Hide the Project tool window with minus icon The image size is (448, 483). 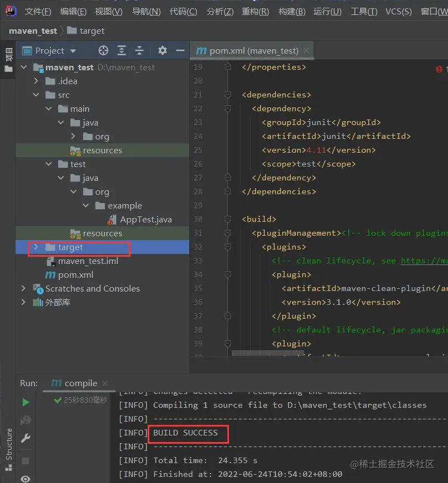pos(180,50)
